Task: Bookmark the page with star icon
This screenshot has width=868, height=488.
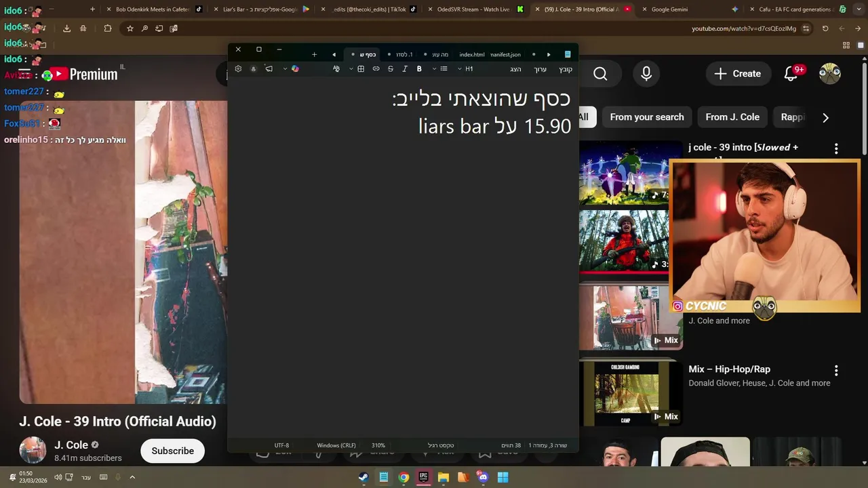Action: coord(130,28)
